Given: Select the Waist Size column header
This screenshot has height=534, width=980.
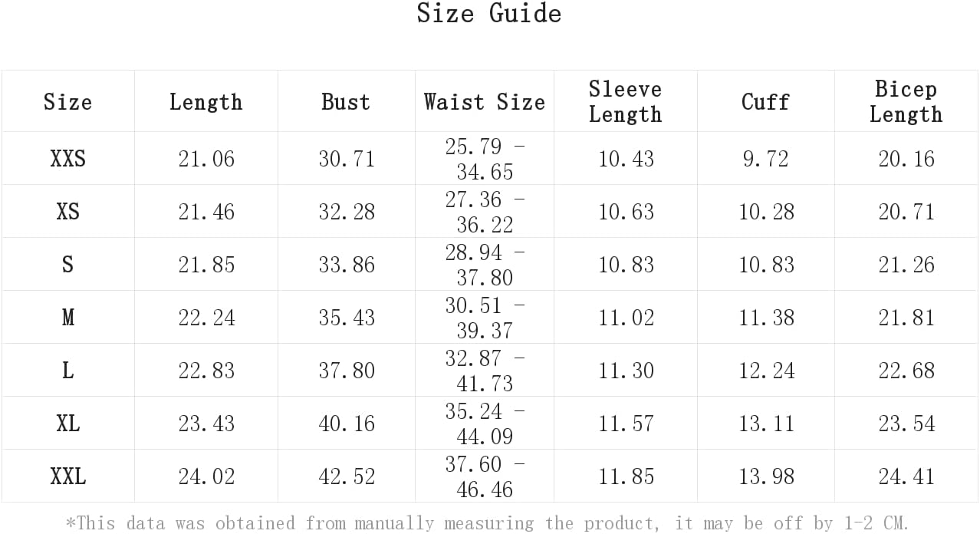Looking at the screenshot, I should click(485, 102).
